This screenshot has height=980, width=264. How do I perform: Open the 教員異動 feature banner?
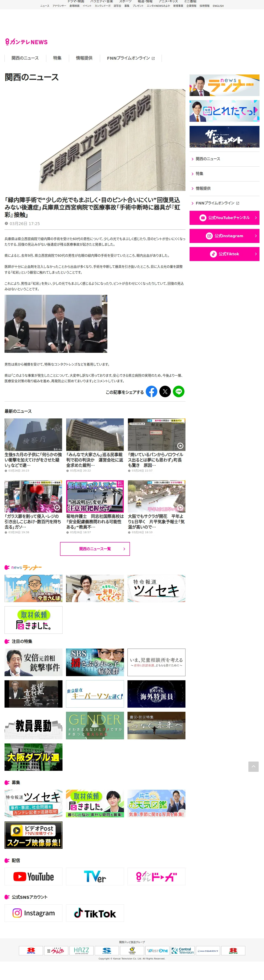[34, 726]
